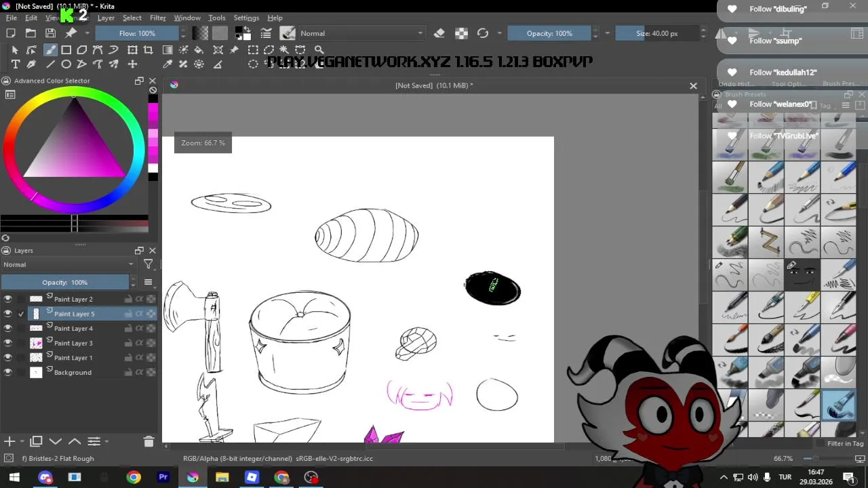868x488 pixels.
Task: Select the Text tool
Action: pyautogui.click(x=15, y=64)
